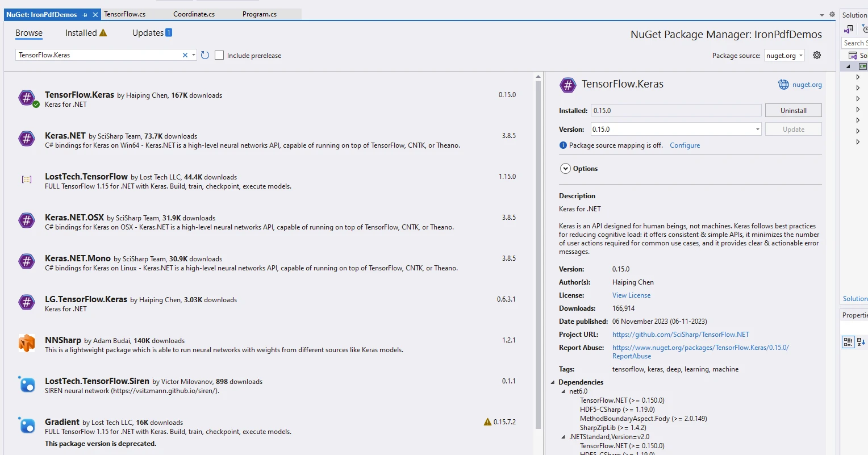Click the document window options gear icon
This screenshot has height=455, width=868.
click(x=832, y=14)
